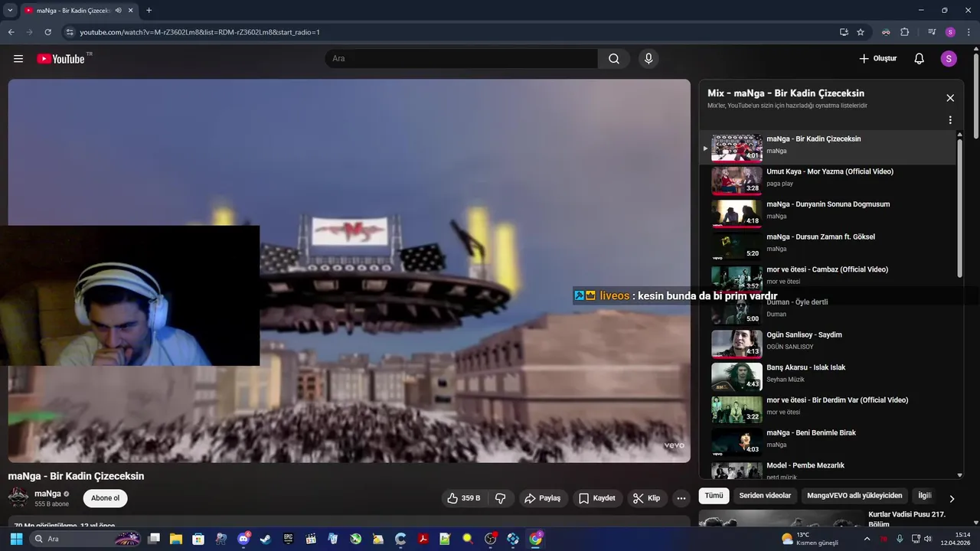Open File Explorer from taskbar

pos(176,539)
